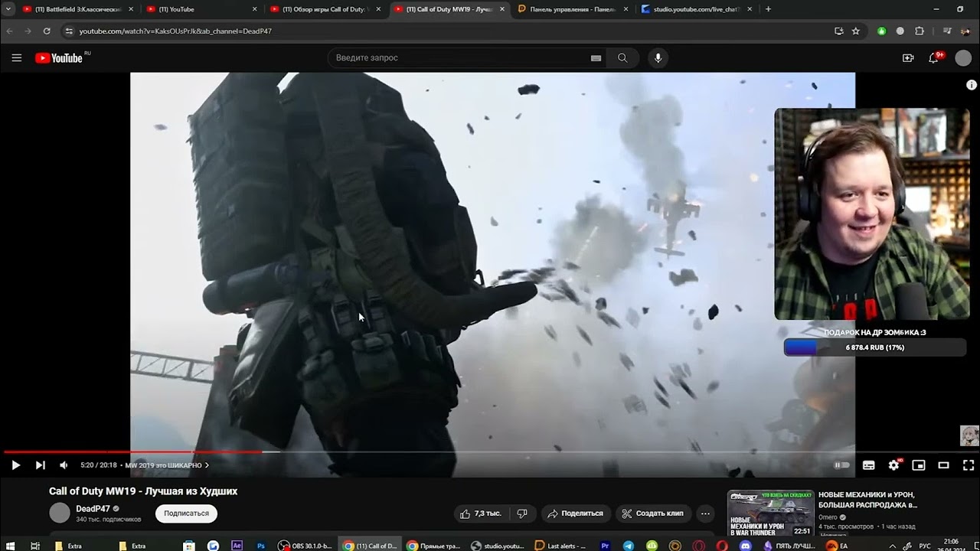Open the account avatar menu

click(963, 58)
